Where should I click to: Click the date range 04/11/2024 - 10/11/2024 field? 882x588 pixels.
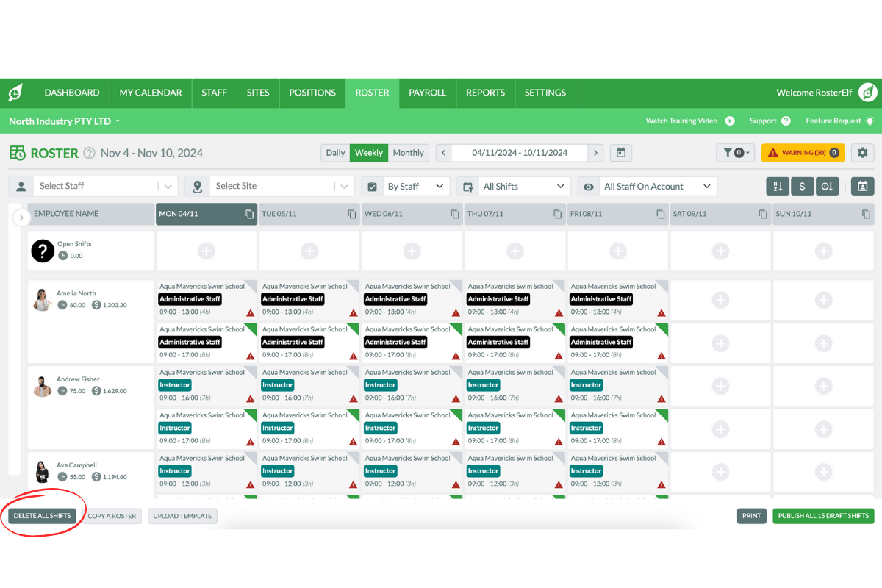click(520, 153)
